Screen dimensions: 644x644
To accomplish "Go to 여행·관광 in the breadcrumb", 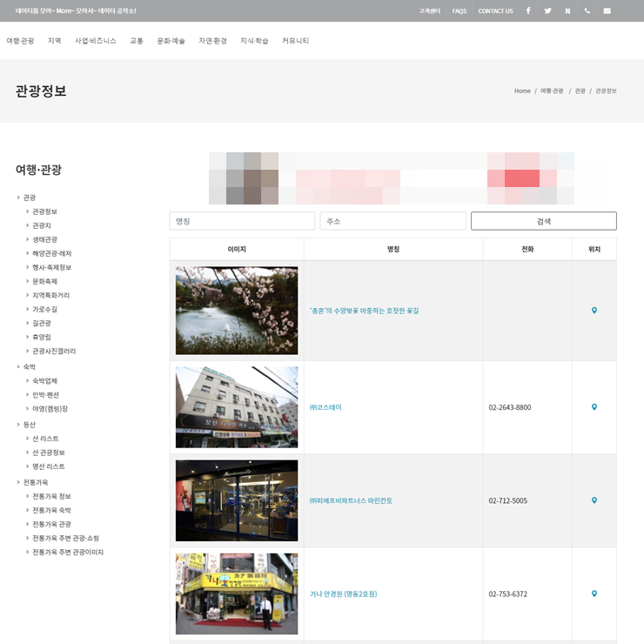I will pos(552,91).
